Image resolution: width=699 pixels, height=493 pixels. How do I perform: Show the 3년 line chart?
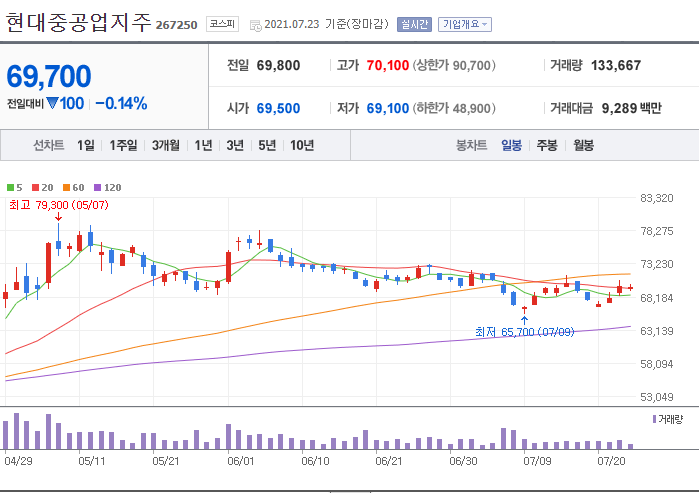point(235,145)
